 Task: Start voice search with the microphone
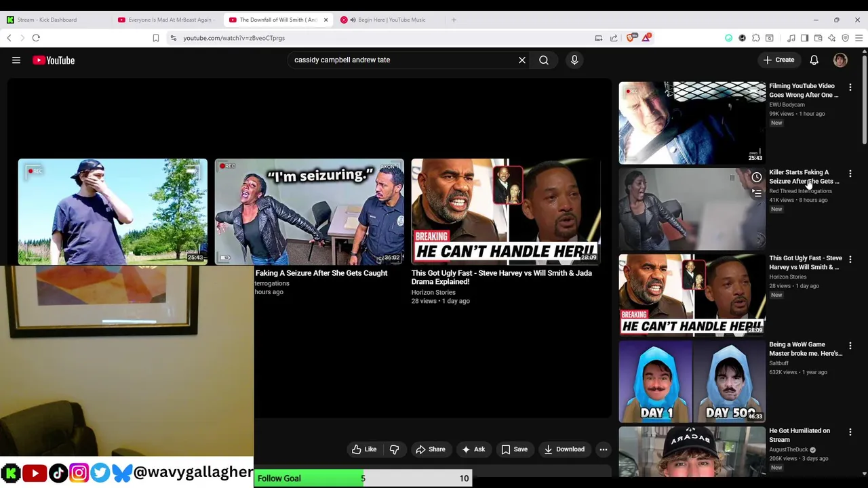[x=574, y=60]
